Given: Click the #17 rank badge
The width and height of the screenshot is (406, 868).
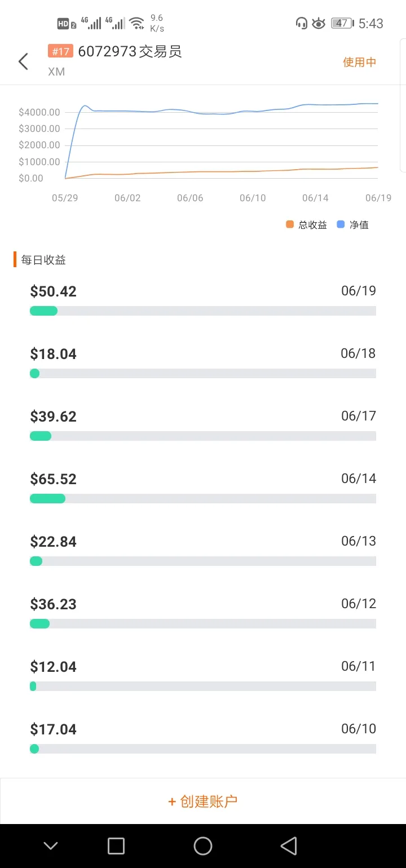Looking at the screenshot, I should tap(60, 52).
